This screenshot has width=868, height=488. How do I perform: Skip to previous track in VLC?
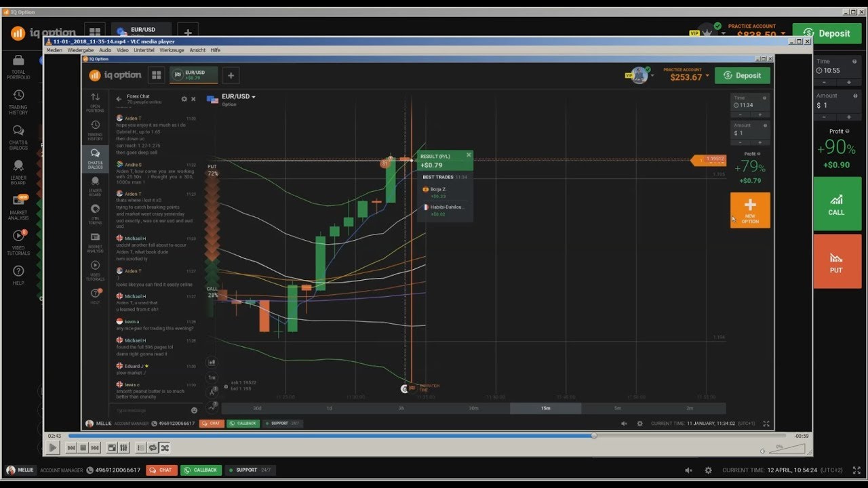tap(71, 447)
